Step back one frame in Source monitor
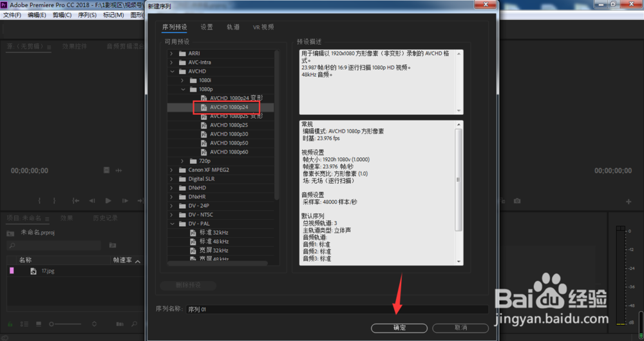The width and height of the screenshot is (644, 341). [91, 200]
